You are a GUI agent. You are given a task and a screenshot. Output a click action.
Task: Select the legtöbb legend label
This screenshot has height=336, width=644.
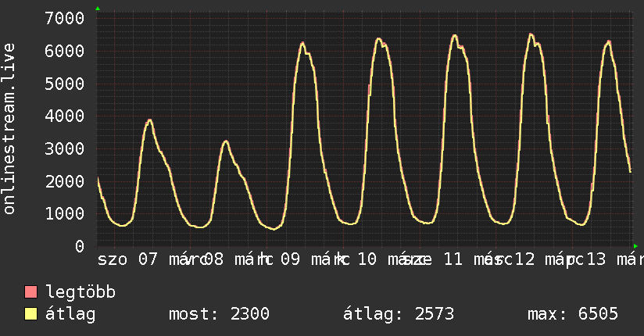tap(80, 293)
